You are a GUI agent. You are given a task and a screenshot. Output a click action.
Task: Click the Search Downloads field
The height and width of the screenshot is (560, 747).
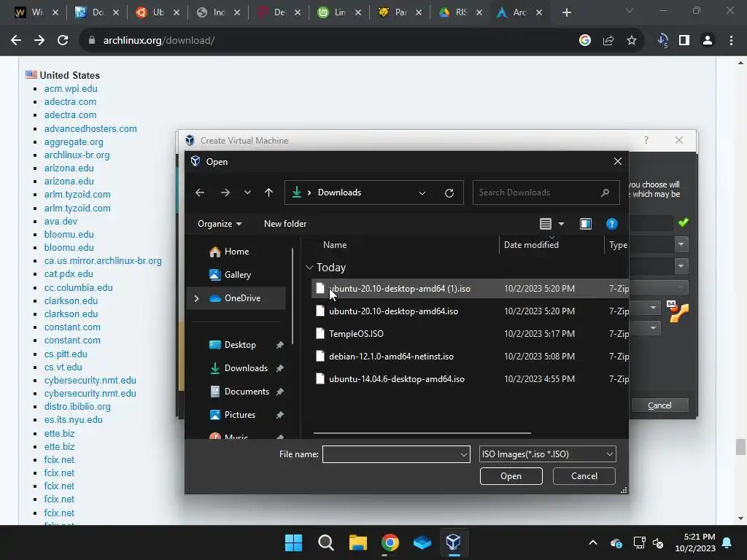click(546, 192)
